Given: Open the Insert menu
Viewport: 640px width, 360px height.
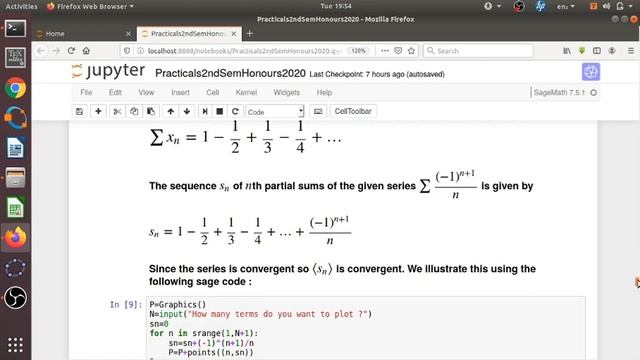Looking at the screenshot, I should click(x=180, y=92).
